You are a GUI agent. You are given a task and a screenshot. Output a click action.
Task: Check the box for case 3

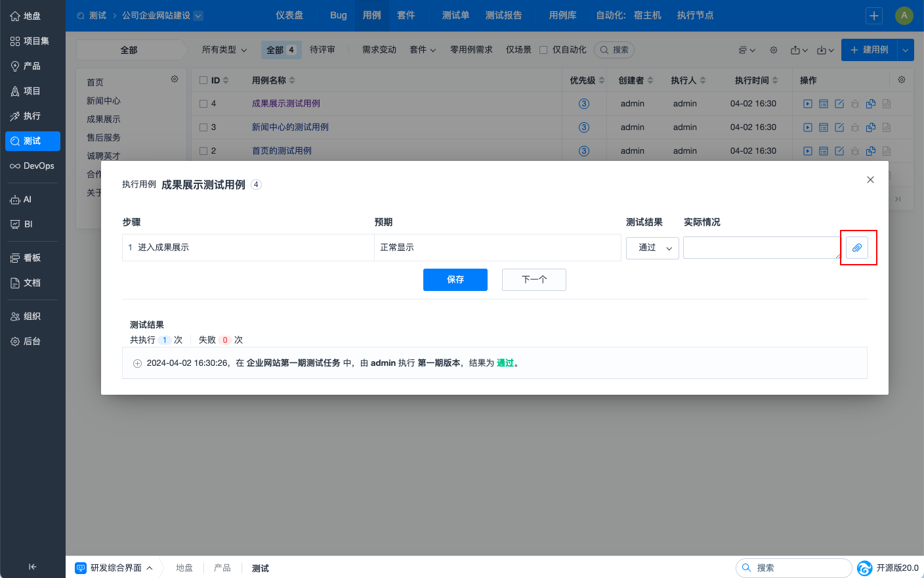[x=203, y=127]
